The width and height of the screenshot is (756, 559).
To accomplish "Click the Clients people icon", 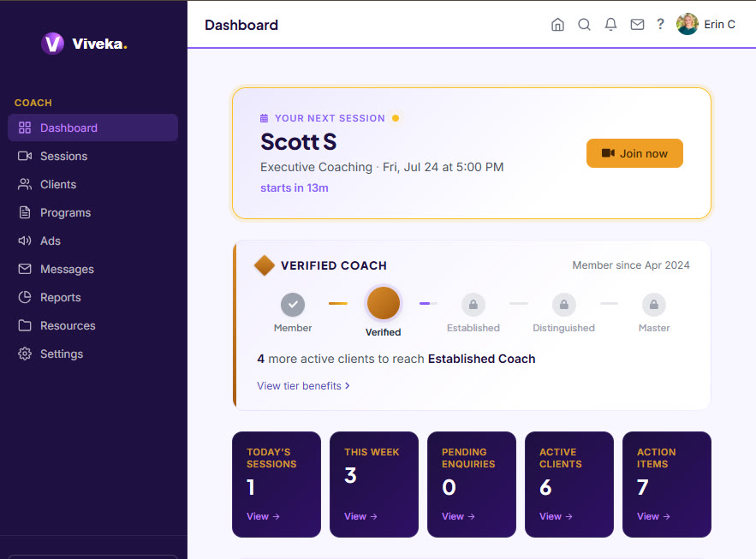I will pos(25,184).
